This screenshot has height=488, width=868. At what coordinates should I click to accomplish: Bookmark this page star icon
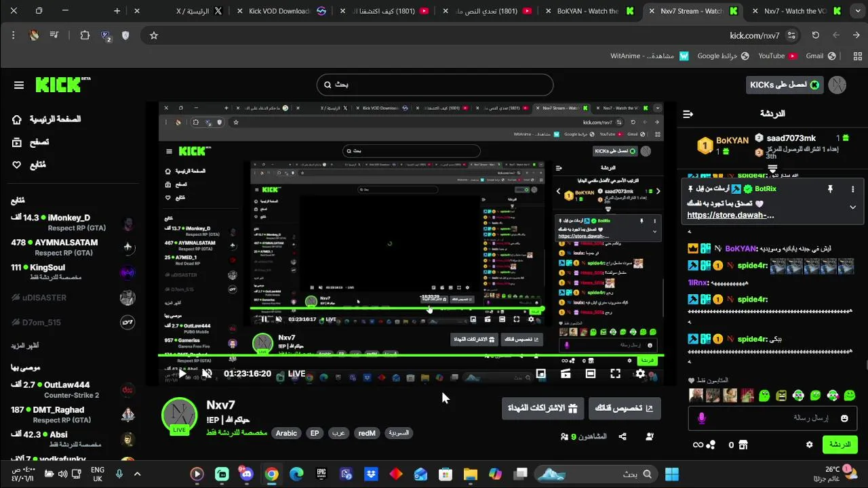point(154,35)
